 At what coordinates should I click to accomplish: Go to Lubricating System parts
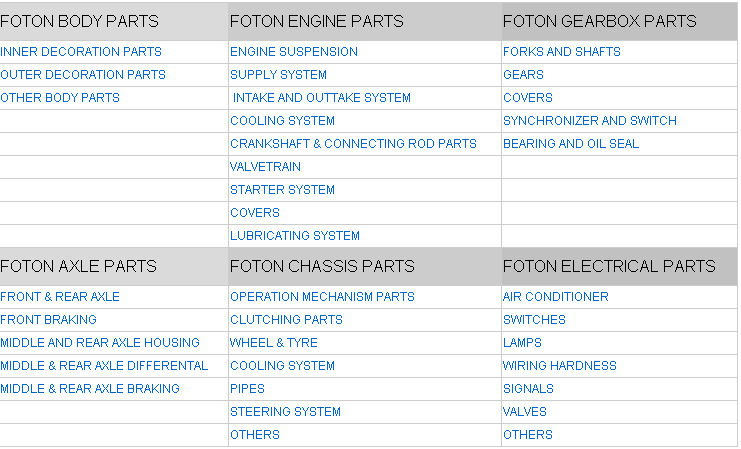295,236
